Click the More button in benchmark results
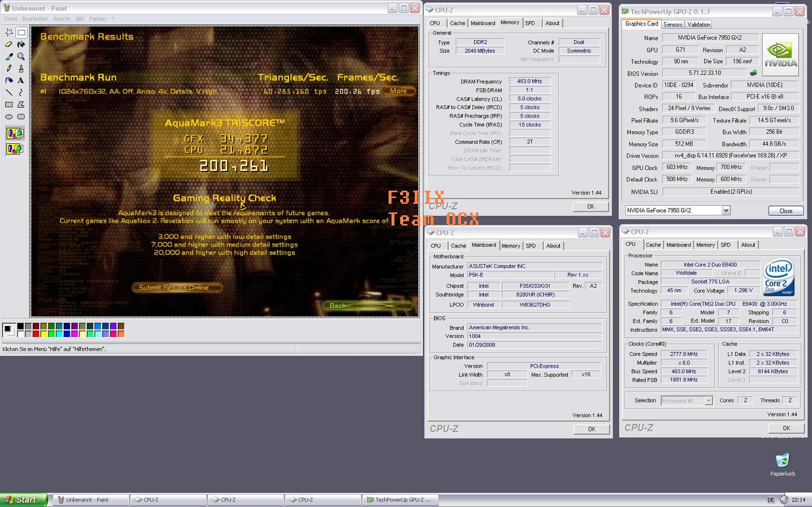The image size is (812, 507). (399, 91)
